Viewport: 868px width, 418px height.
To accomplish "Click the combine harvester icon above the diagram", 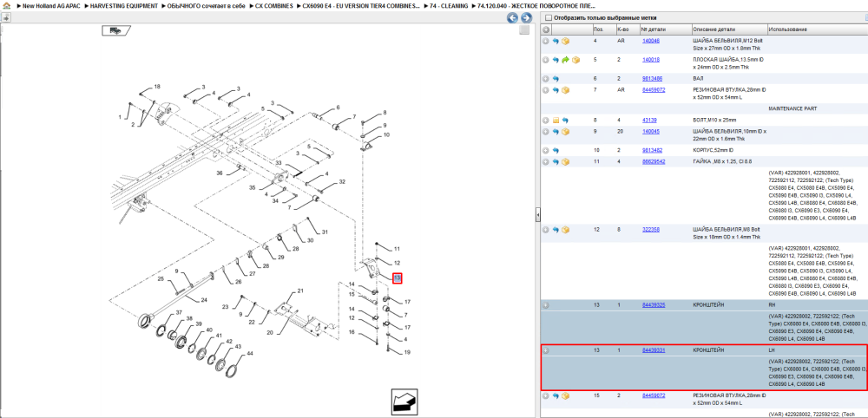I will (115, 31).
